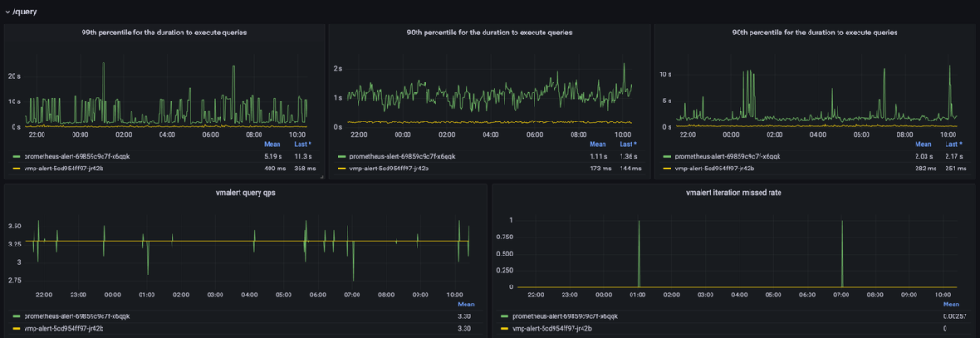Select the 251 ms last value
Viewport: 980px width, 338px height.
pyautogui.click(x=955, y=169)
